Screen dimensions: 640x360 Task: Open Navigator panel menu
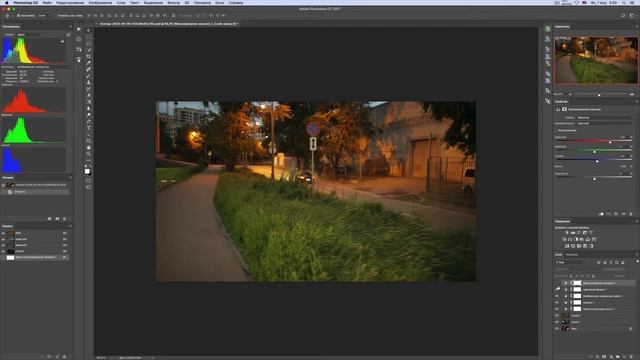(636, 27)
